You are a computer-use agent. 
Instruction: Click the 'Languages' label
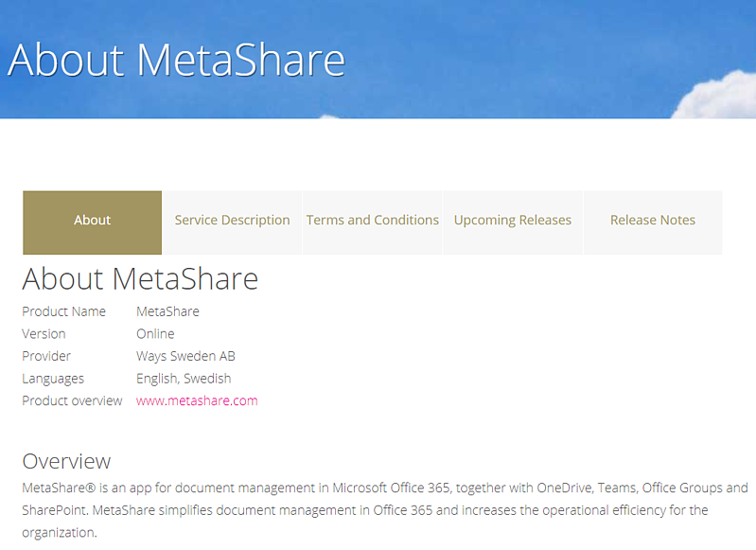[53, 379]
